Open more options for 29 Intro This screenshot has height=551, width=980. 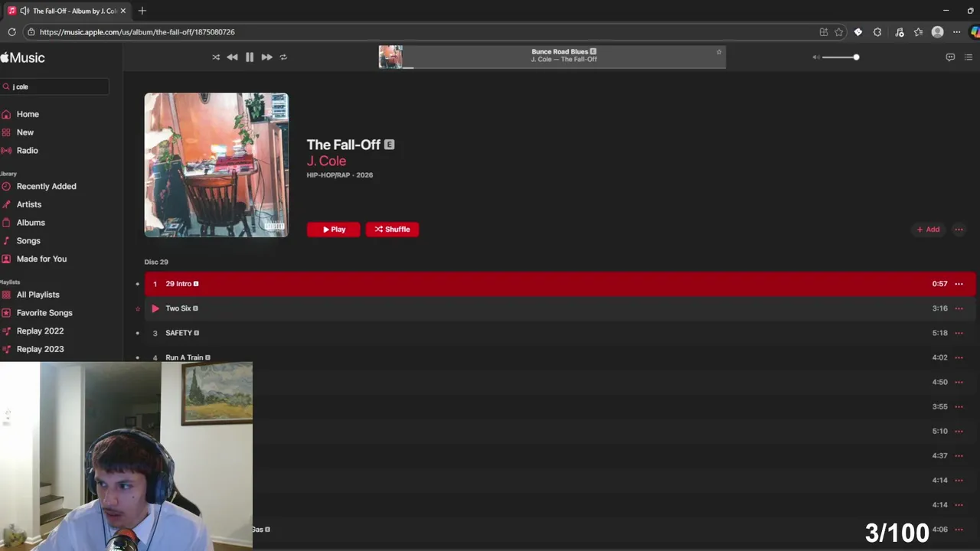click(x=959, y=284)
